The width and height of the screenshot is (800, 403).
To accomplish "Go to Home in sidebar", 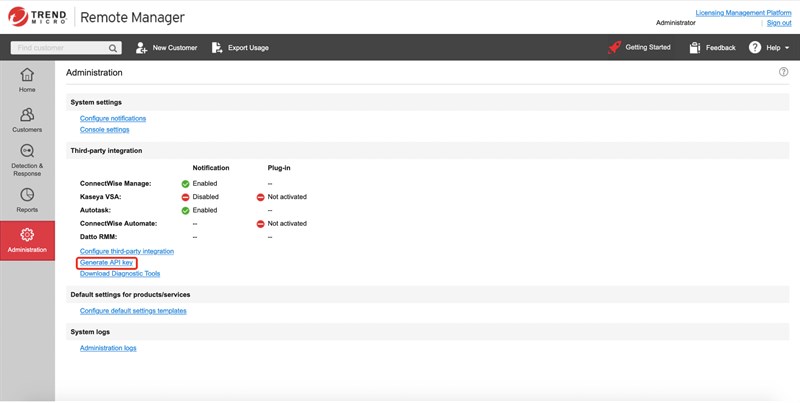I will click(27, 79).
